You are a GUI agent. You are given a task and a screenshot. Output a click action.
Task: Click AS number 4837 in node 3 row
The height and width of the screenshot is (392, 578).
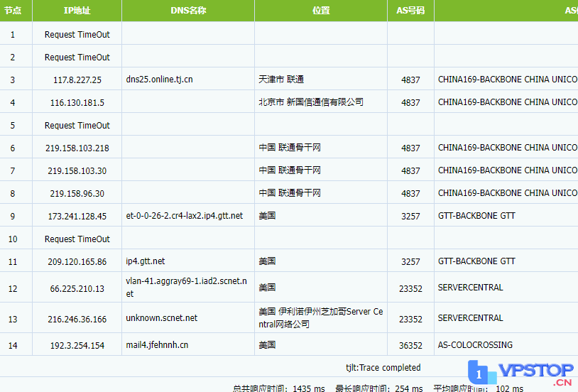pos(410,80)
